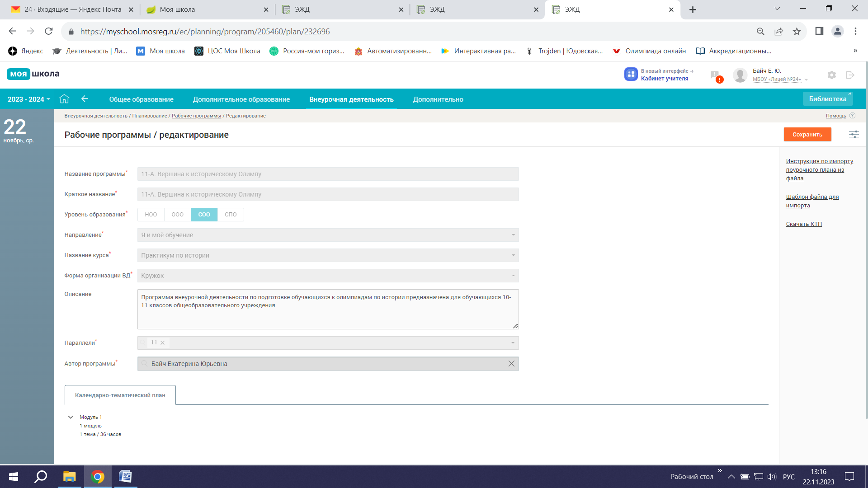The width and height of the screenshot is (868, 488).
Task: Open the Библиотека button
Action: click(x=828, y=99)
